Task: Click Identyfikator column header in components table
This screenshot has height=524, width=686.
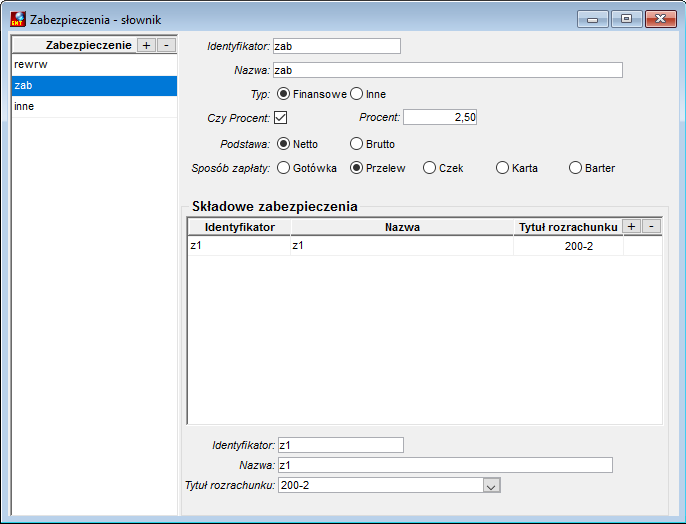Action: tap(239, 227)
